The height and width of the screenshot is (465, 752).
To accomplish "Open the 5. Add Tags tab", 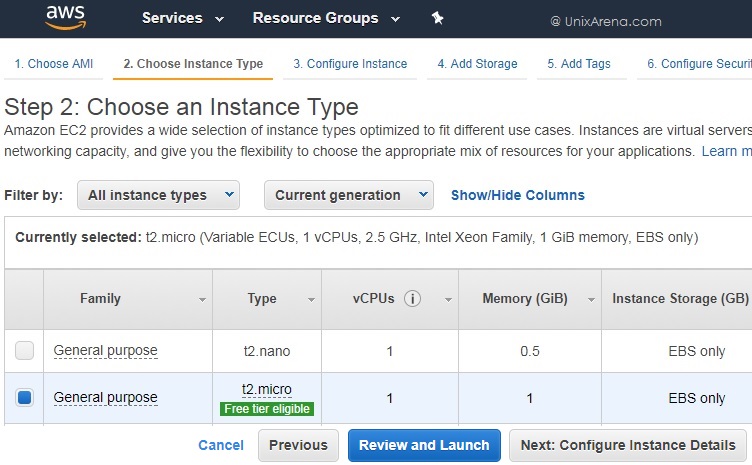I will [x=579, y=64].
